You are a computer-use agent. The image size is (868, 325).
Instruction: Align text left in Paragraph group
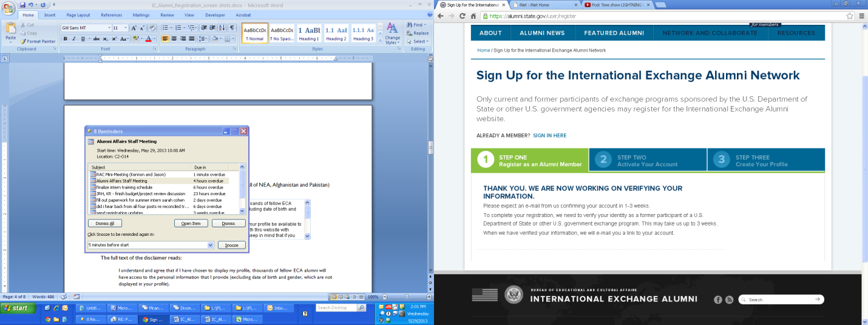pyautogui.click(x=166, y=39)
